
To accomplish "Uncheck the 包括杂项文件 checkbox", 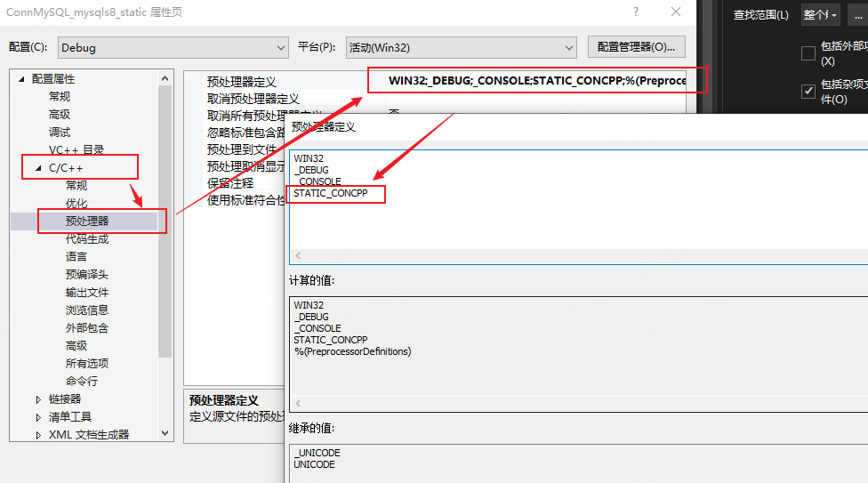I will [x=808, y=91].
